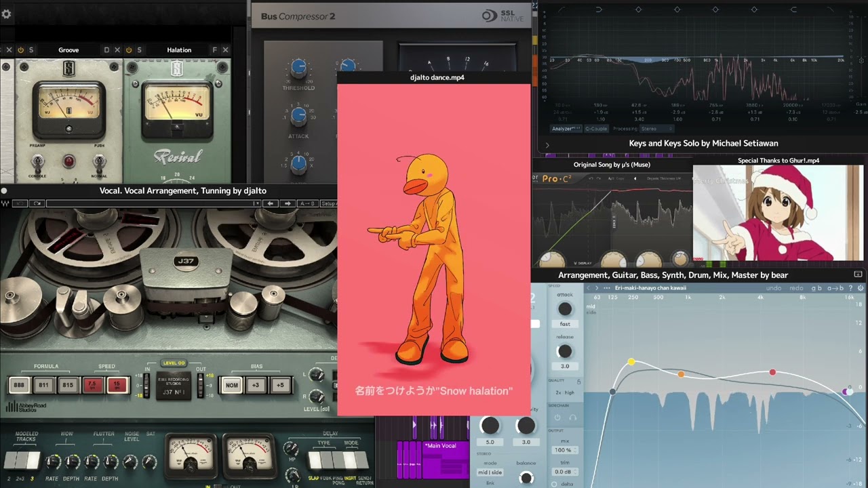Screen dimensions: 868x488
Task: Load previous preset with the left arrow
Action: 271,203
